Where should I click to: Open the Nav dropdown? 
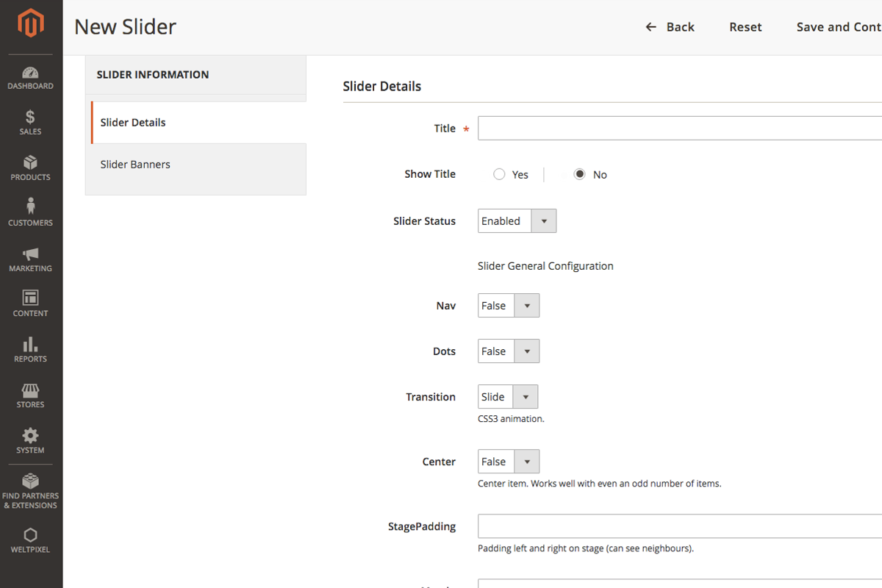coord(509,306)
